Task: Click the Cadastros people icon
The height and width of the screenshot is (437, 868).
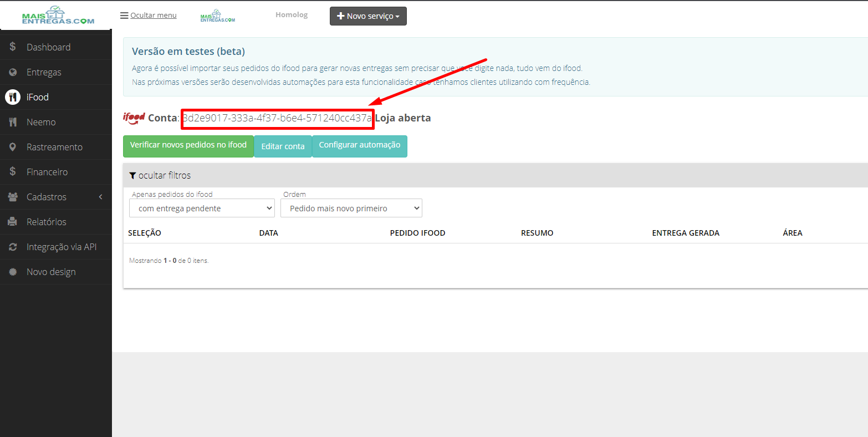Action: coord(13,197)
